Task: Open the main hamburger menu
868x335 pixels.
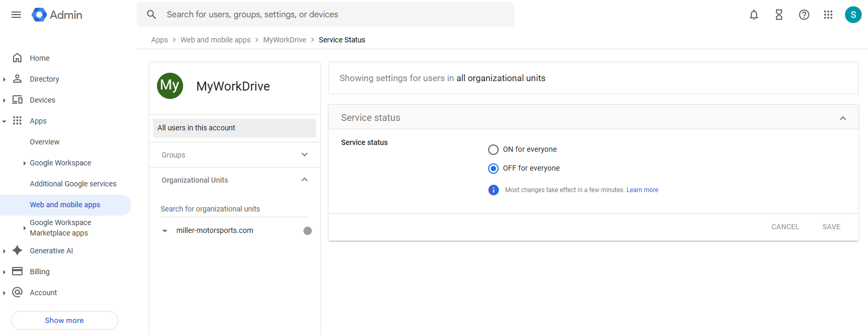Action: 16,15
